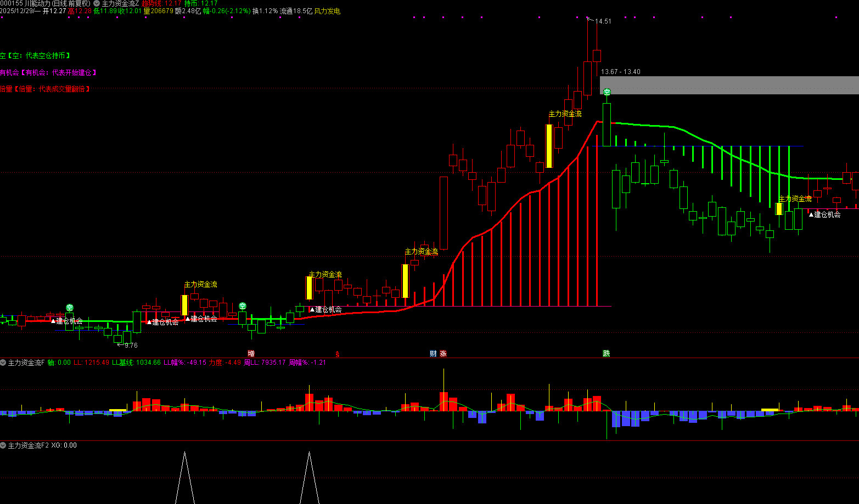Click the 增 event marker on the timeline
The image size is (859, 504).
[x=251, y=354]
